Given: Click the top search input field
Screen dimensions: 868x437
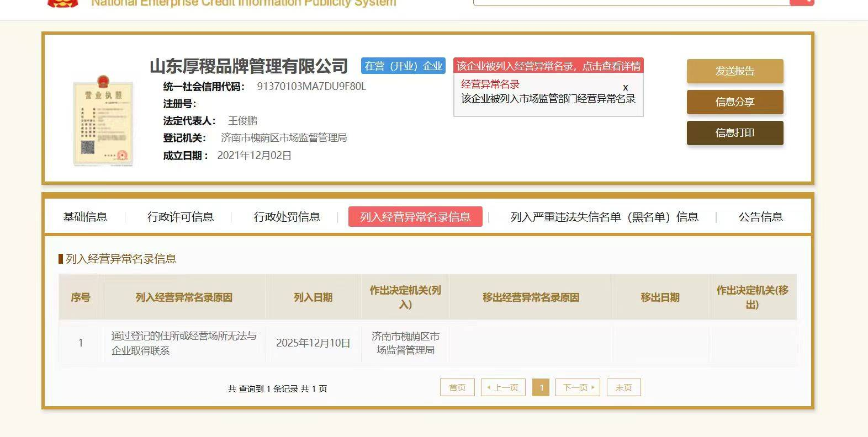Looking at the screenshot, I should [x=629, y=2].
